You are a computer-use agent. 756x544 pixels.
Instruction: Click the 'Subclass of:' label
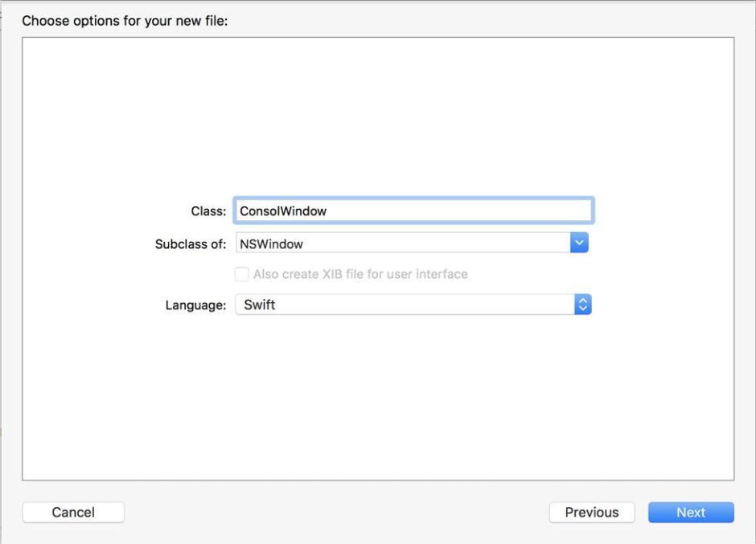pyautogui.click(x=190, y=243)
